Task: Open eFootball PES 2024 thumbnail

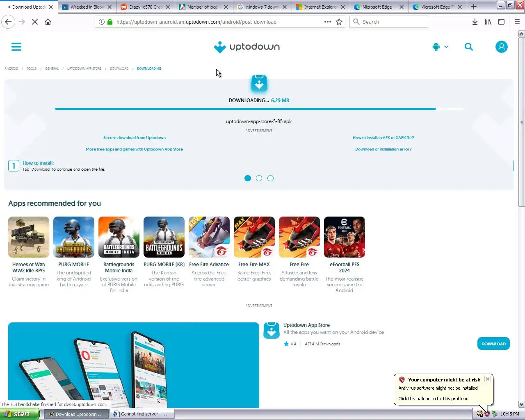Action: point(345,237)
